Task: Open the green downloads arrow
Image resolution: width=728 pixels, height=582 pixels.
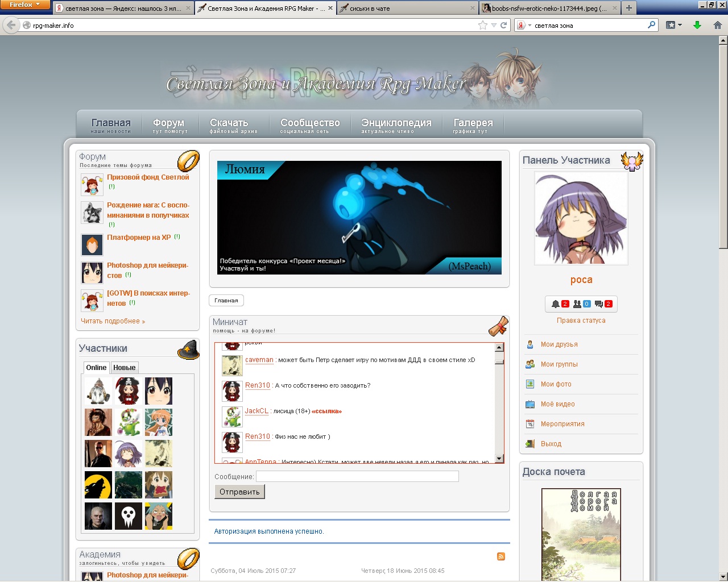Action: click(x=697, y=25)
